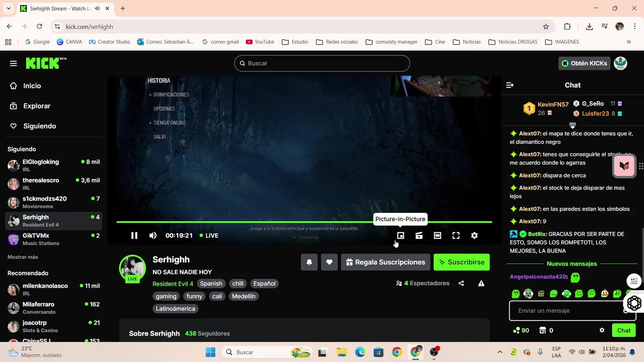Select the Medellín tag
The height and width of the screenshot is (362, 644).
pos(244,296)
